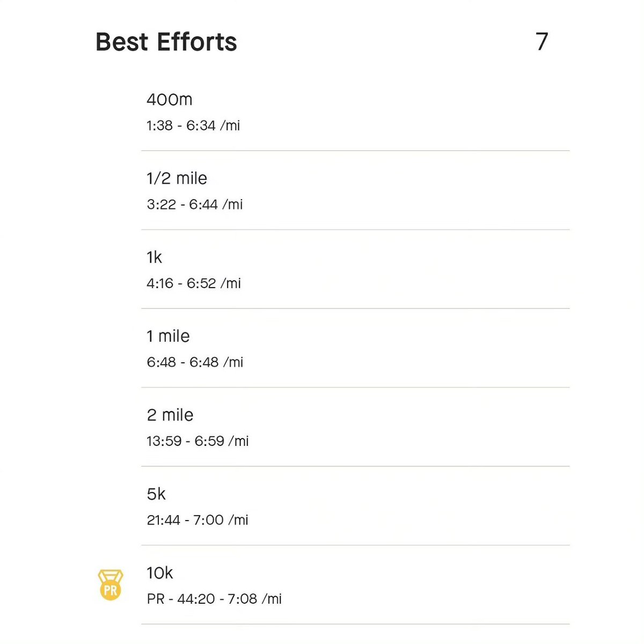Open the 10k effort title
Image resolution: width=644 pixels, height=644 pixels.
pyautogui.click(x=159, y=573)
